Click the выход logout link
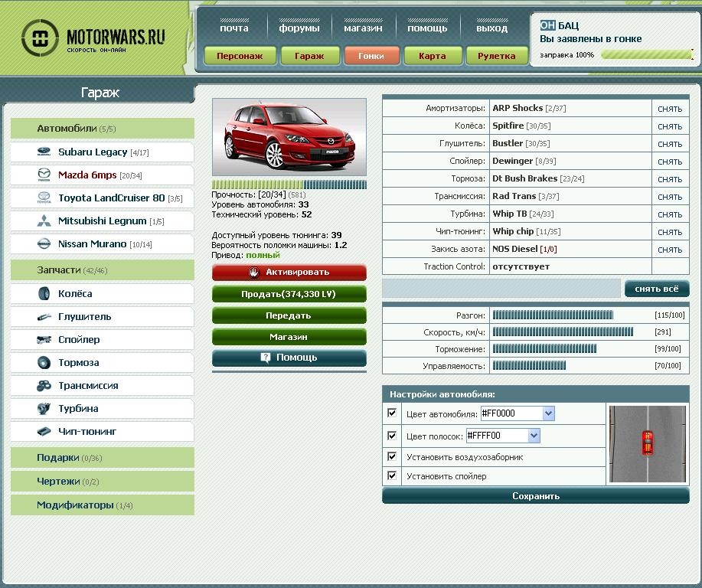The width and height of the screenshot is (702, 588). coord(491,28)
